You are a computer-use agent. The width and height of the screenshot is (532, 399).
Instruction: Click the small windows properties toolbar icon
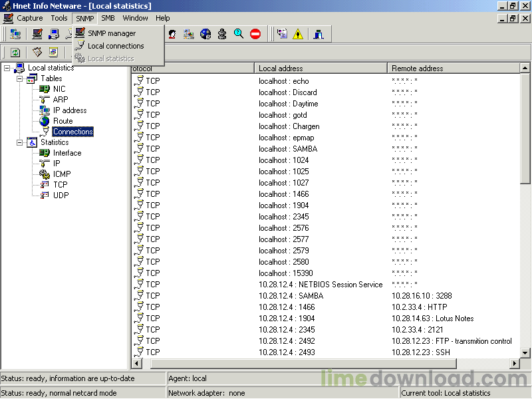(x=53, y=53)
